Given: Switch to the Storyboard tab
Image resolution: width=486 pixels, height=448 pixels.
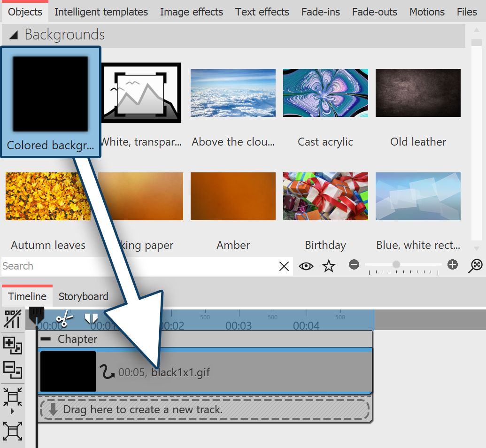Looking at the screenshot, I should point(83,296).
